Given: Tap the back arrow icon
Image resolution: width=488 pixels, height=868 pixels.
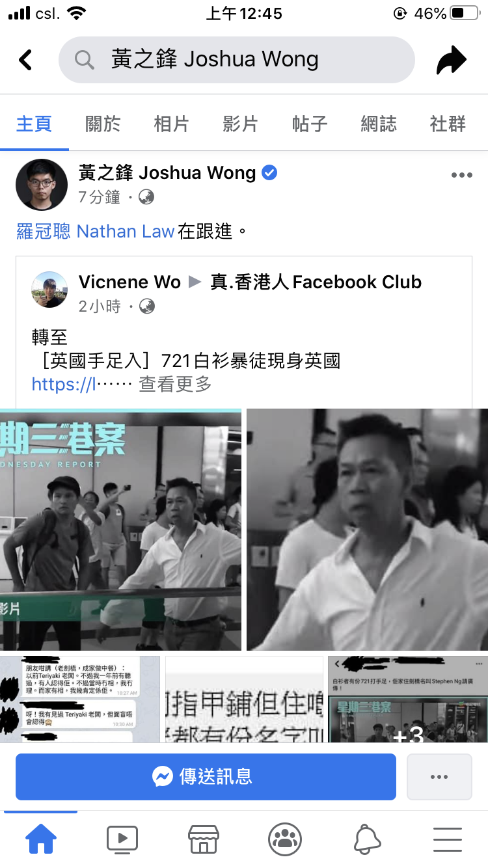Looking at the screenshot, I should 25,60.
